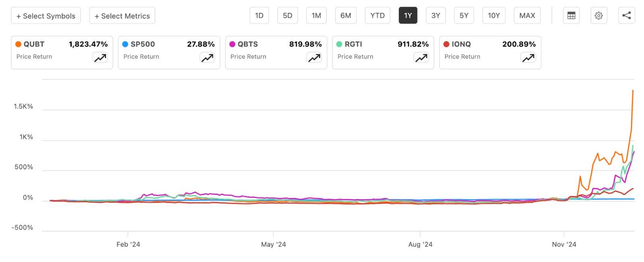Click the Aug '24 axis label
The image size is (644, 262).
click(x=420, y=244)
